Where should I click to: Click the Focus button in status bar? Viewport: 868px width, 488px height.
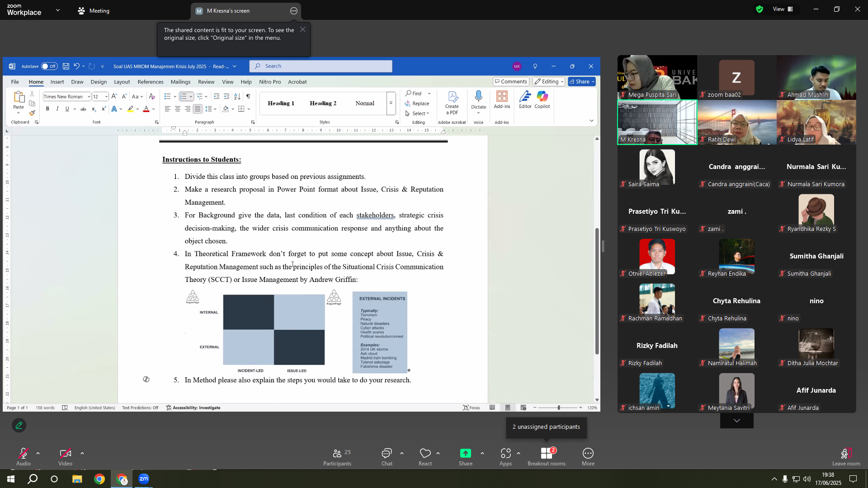(x=472, y=408)
